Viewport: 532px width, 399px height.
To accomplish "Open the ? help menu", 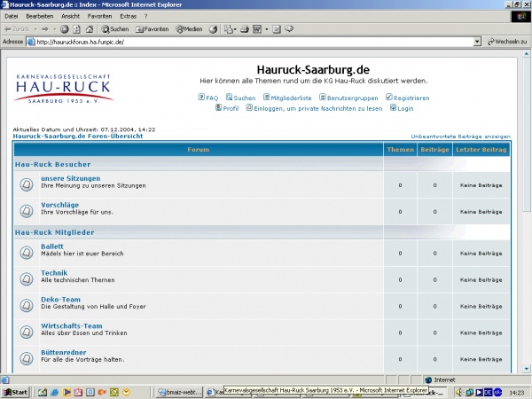I will click(x=145, y=16).
